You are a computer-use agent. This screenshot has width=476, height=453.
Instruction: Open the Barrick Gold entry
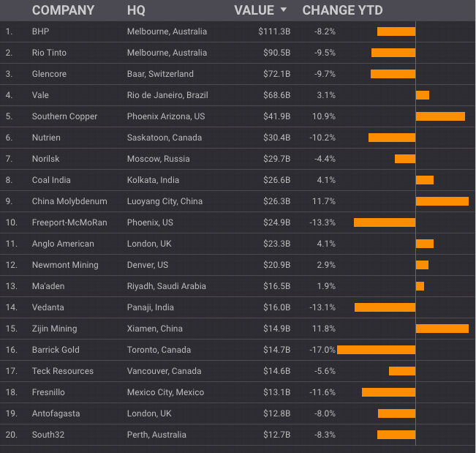(x=56, y=350)
